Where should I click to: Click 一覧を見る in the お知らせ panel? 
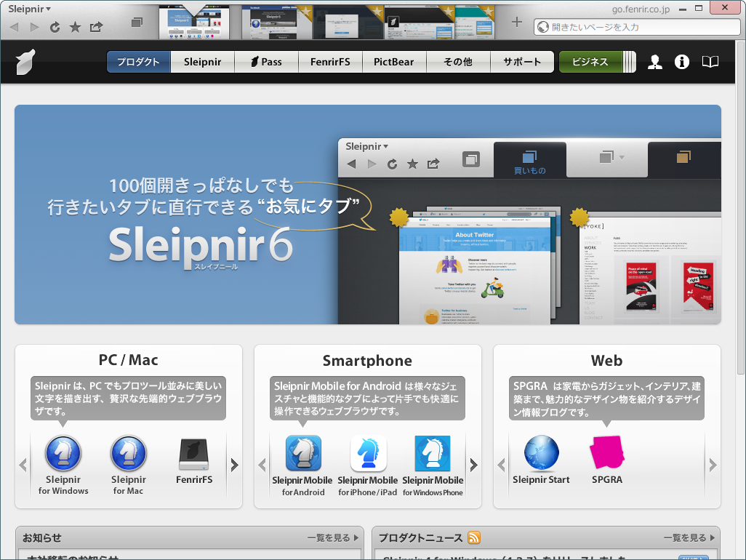[x=332, y=537]
